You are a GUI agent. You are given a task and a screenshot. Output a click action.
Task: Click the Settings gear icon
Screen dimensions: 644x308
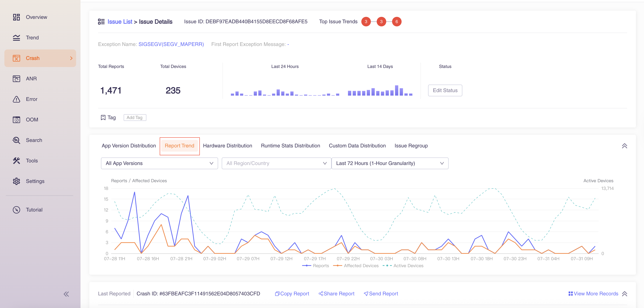pos(16,181)
